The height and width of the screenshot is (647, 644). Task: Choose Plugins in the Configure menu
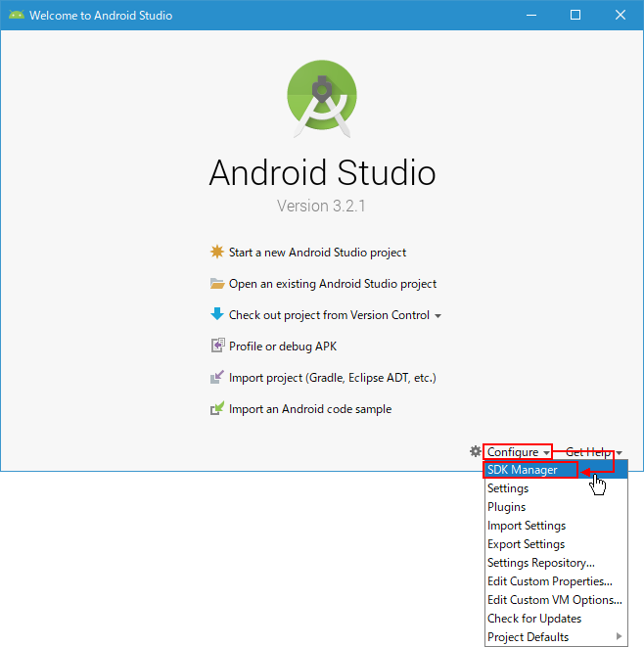(x=556, y=507)
